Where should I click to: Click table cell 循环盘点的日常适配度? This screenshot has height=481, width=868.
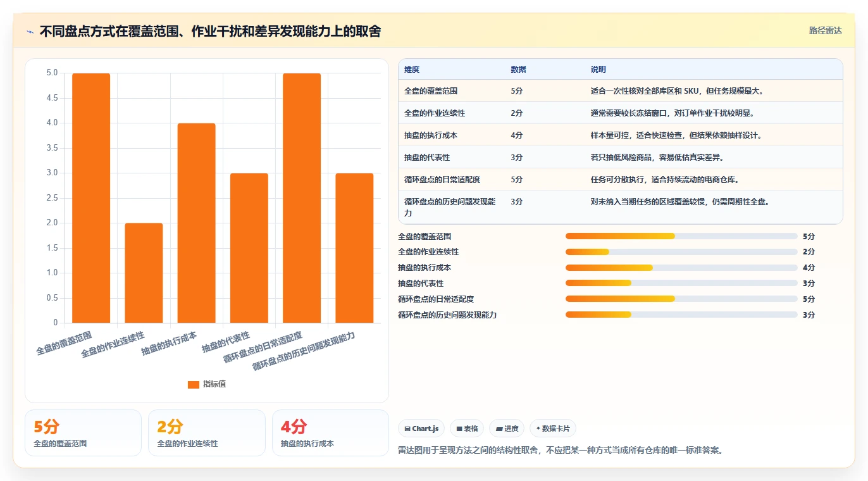pos(442,179)
